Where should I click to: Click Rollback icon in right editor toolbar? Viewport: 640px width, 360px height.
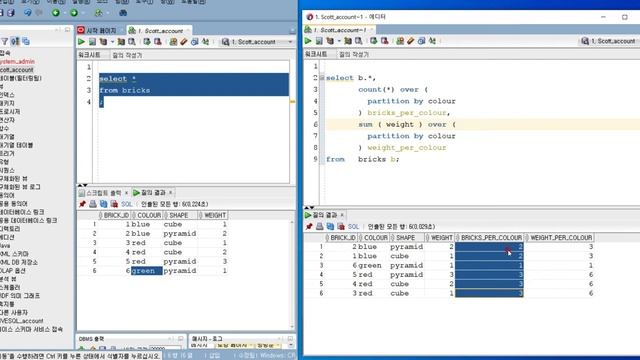(x=384, y=41)
